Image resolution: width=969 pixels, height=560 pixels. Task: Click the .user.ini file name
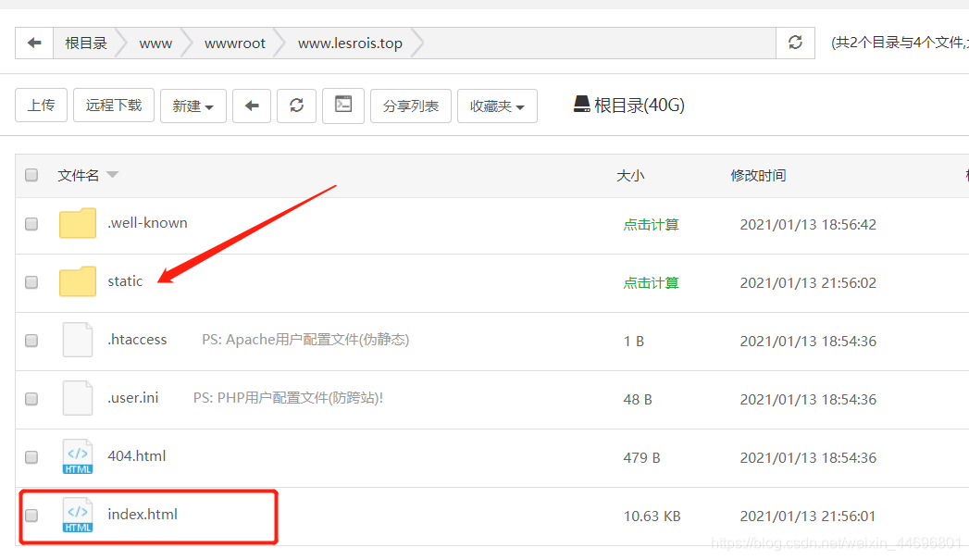coord(133,397)
